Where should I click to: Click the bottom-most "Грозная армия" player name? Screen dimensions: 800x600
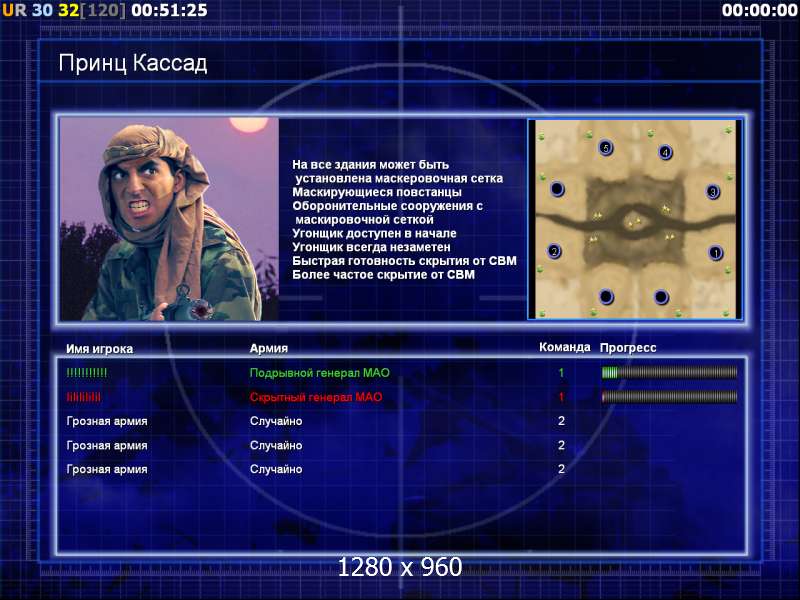pos(107,469)
